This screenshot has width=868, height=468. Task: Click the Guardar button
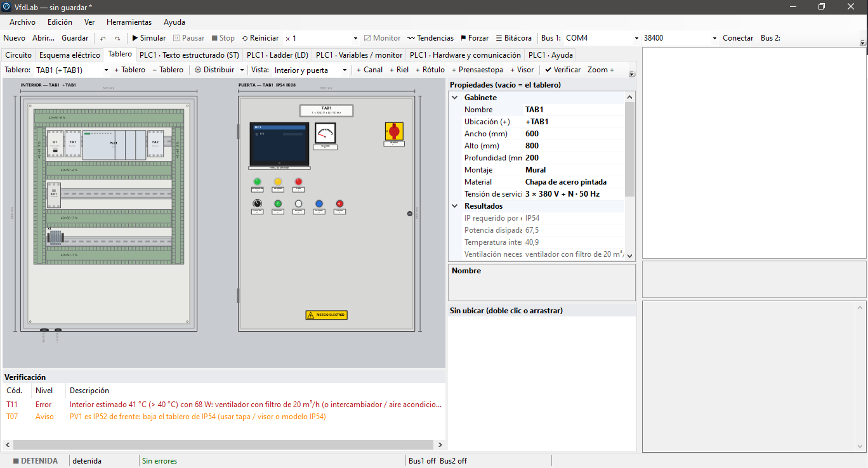click(75, 38)
